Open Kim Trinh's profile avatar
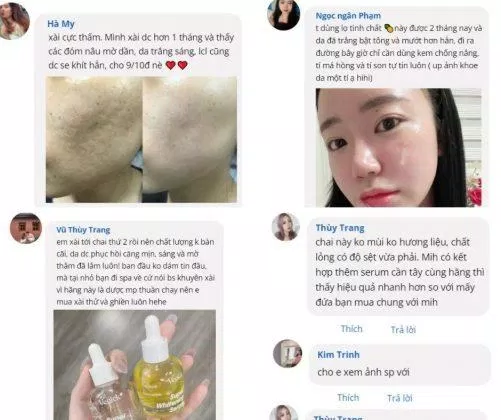This screenshot has width=501, height=420. (287, 353)
